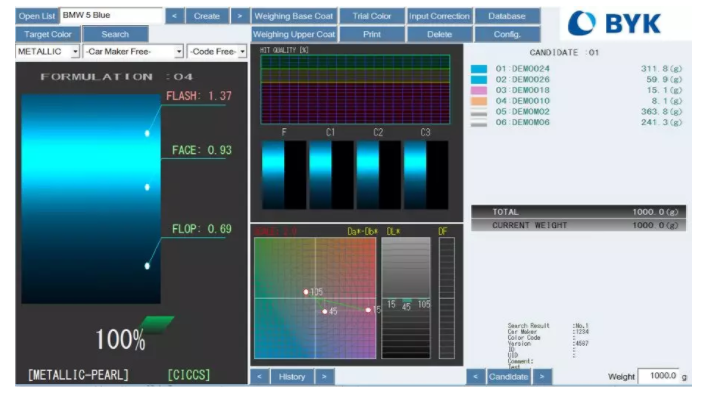Click the Delete button
This screenshot has height=395, width=704.
(x=439, y=34)
